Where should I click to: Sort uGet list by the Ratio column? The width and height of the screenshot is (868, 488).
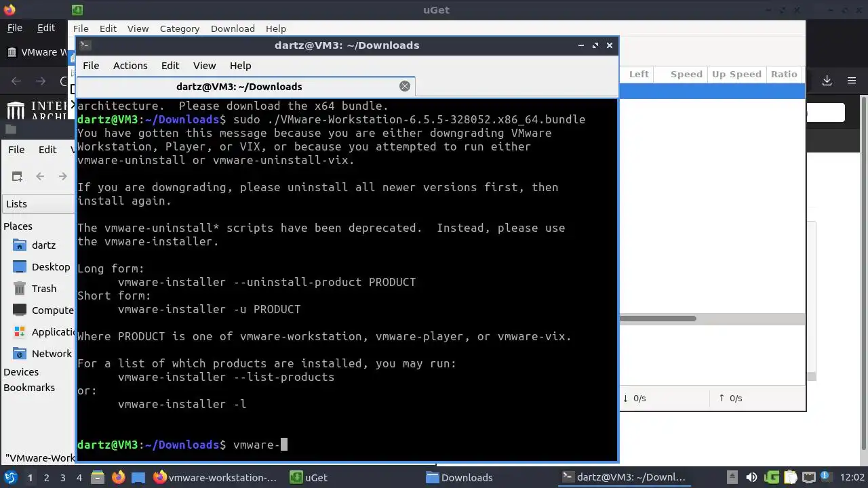[x=784, y=74]
